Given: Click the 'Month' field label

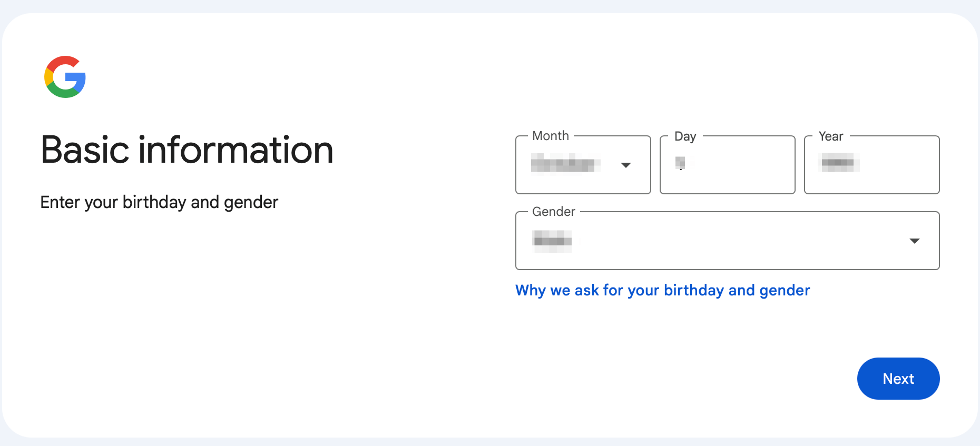Looking at the screenshot, I should point(551,136).
